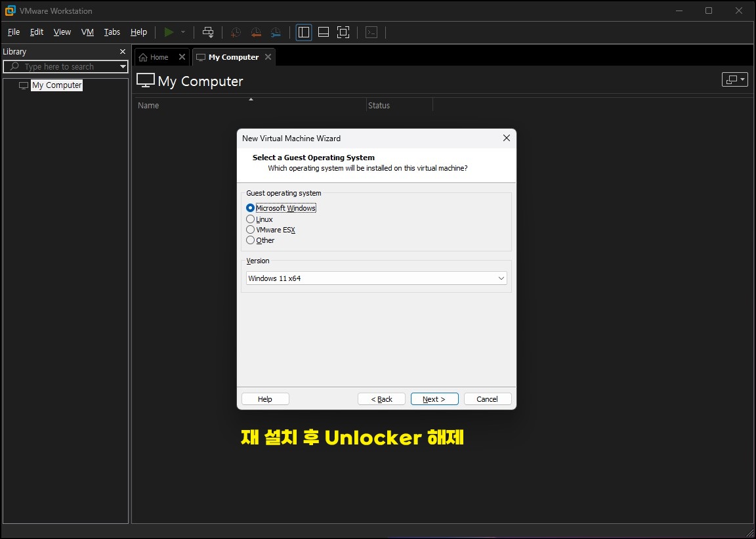This screenshot has height=539, width=756.
Task: Close the New Virtual Machine Wizard dialog
Action: tap(506, 138)
